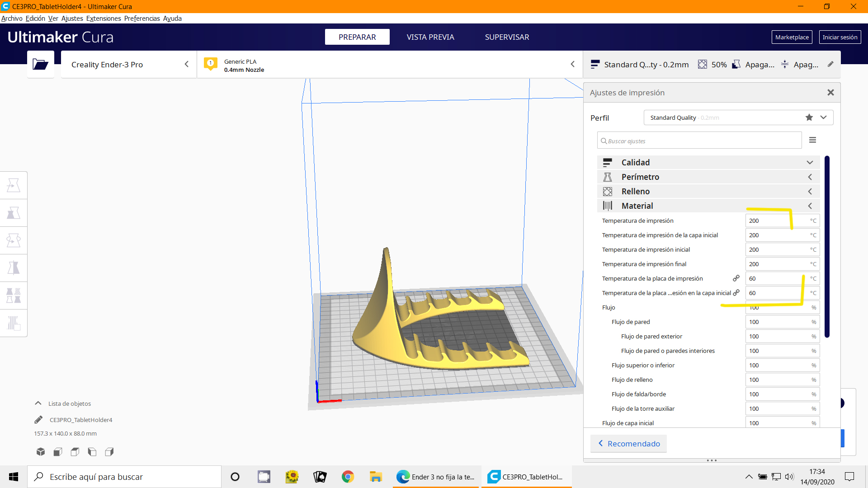Viewport: 868px width, 488px height.
Task: Switch to VISTA PREVIA tab
Action: click(x=430, y=37)
